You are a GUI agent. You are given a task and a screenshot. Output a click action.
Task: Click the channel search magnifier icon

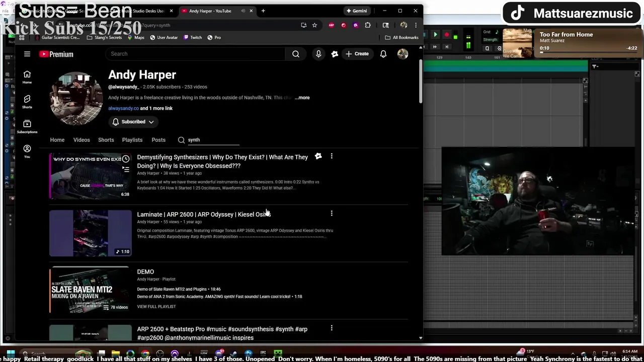click(181, 140)
